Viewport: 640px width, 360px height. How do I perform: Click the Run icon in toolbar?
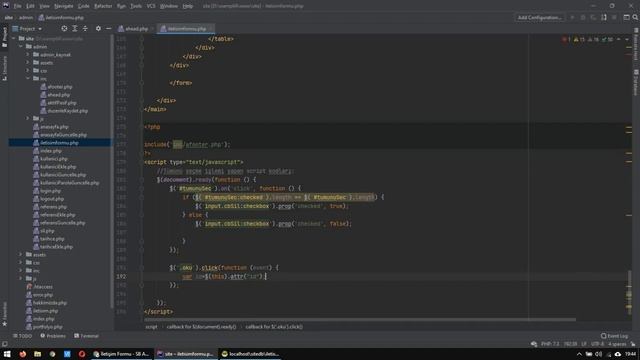[x=572, y=18]
